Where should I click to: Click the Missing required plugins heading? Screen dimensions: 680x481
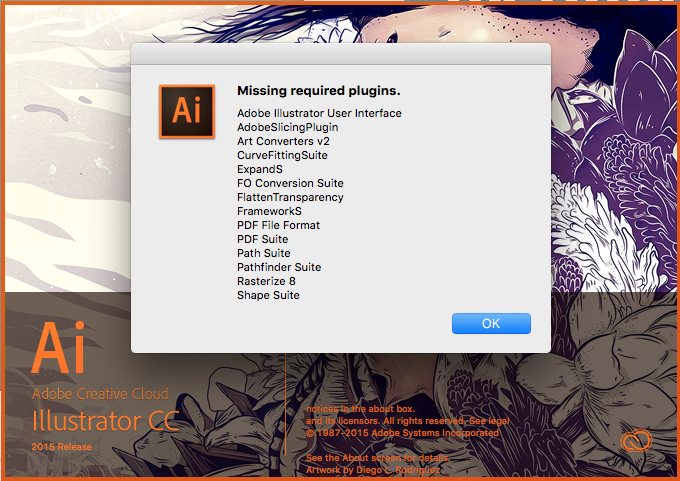click(x=319, y=91)
